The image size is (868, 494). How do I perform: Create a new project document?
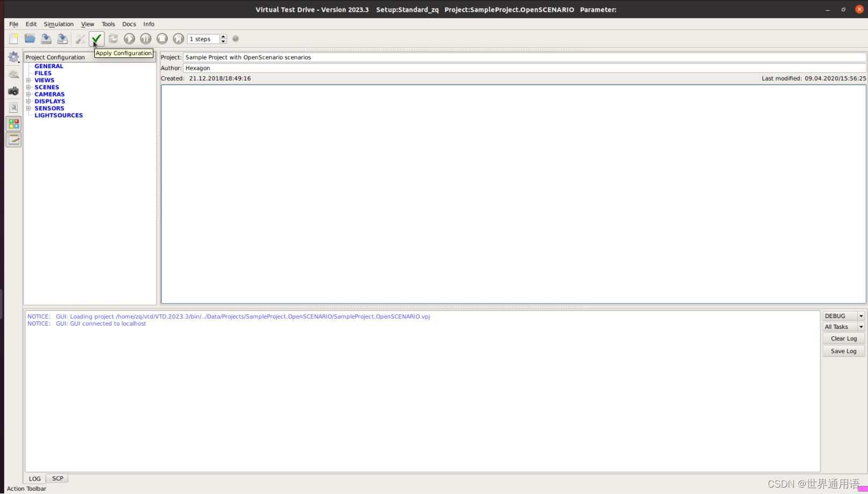[x=13, y=38]
